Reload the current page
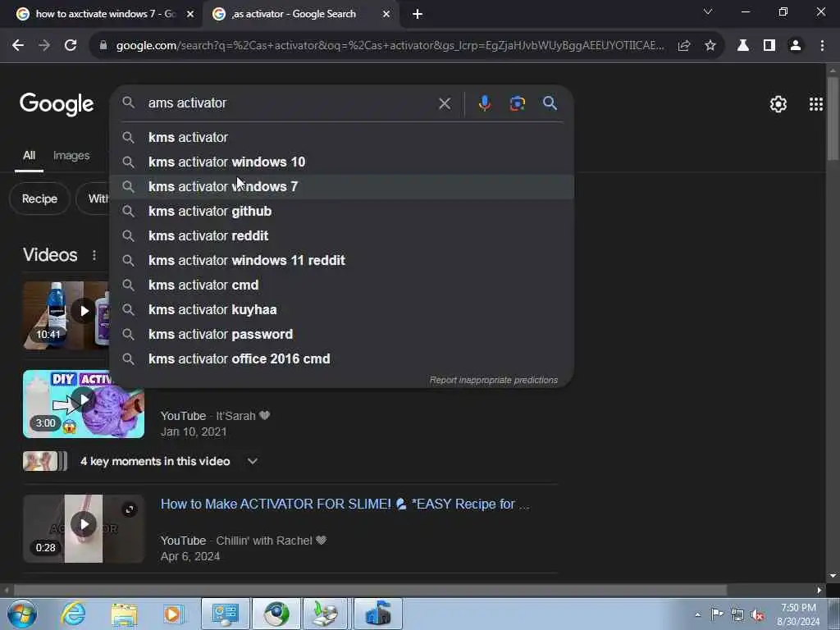This screenshot has height=630, width=840. 71,46
